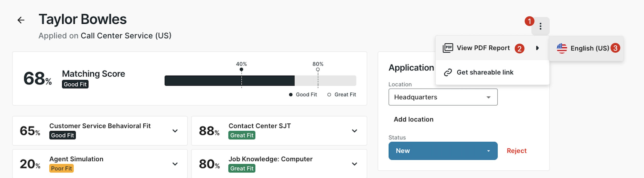Expand Customer Service Behavioral Fit section
Image resolution: width=644 pixels, height=178 pixels.
coord(175,131)
